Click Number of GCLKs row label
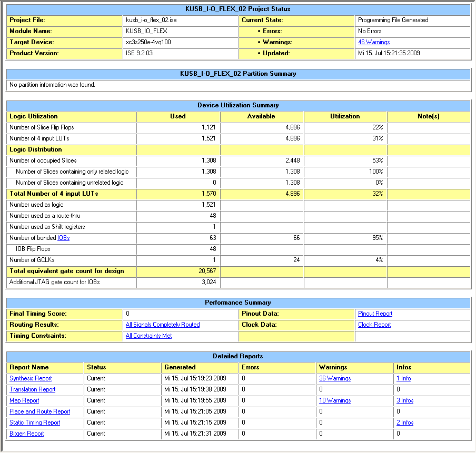This screenshot has height=453, width=476. tap(32, 260)
